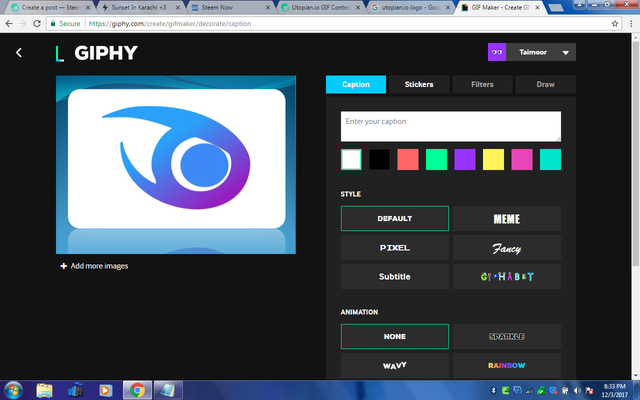Select the Subtitle caption style
The height and width of the screenshot is (400, 640).
[395, 277]
